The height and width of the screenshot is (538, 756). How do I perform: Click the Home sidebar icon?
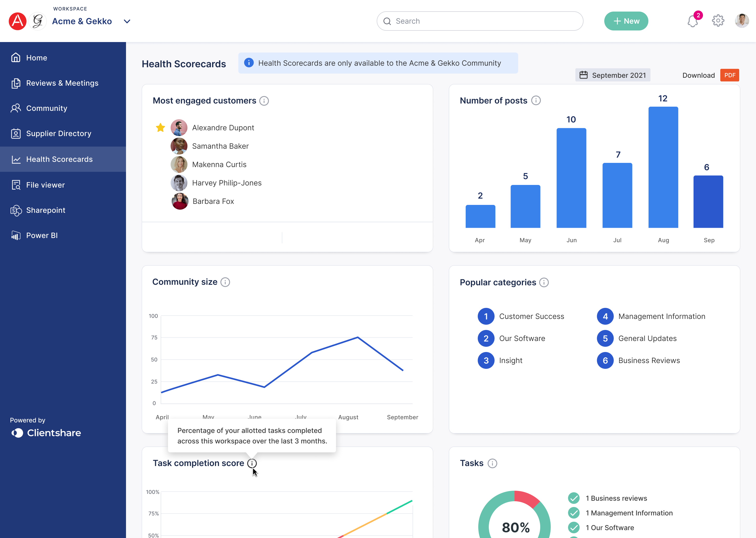pyautogui.click(x=16, y=58)
